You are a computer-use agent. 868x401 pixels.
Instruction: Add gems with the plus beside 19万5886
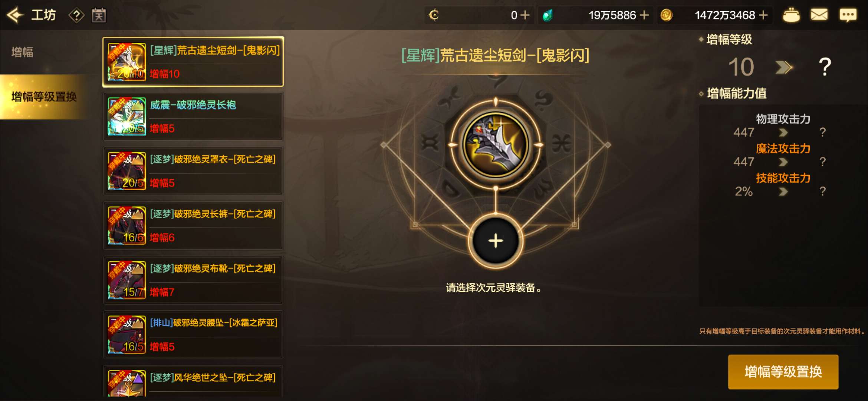pos(644,15)
